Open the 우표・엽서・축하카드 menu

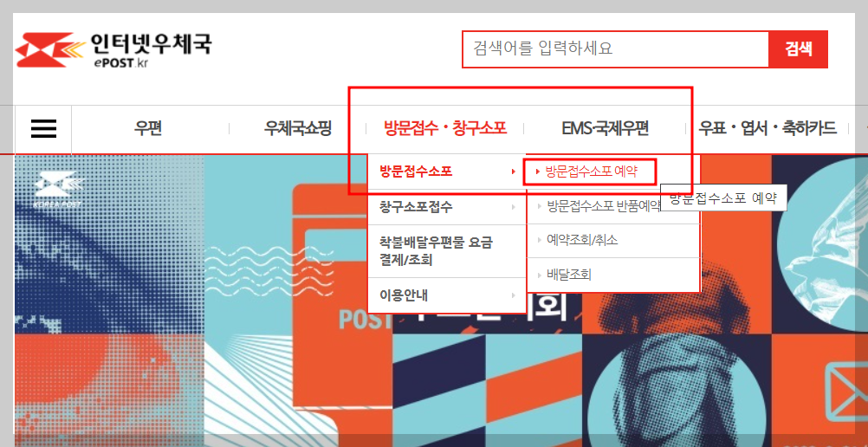point(767,129)
